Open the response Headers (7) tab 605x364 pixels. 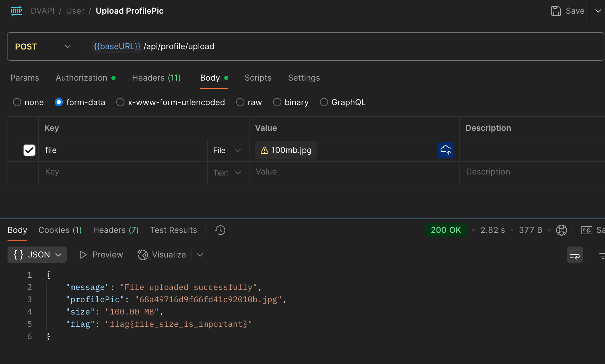point(116,230)
